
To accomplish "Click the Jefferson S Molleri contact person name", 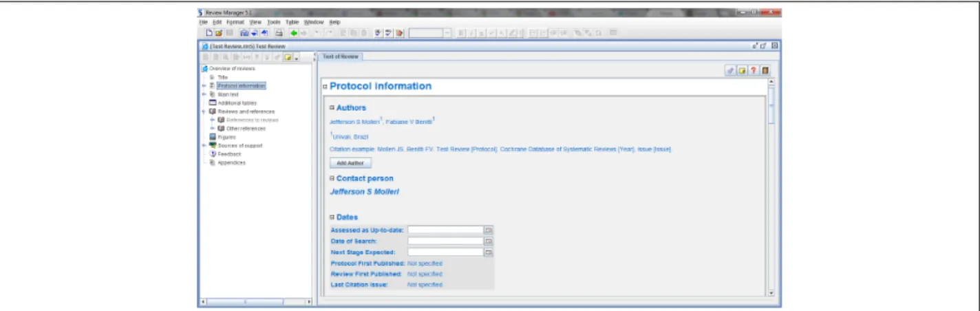I will click(365, 191).
